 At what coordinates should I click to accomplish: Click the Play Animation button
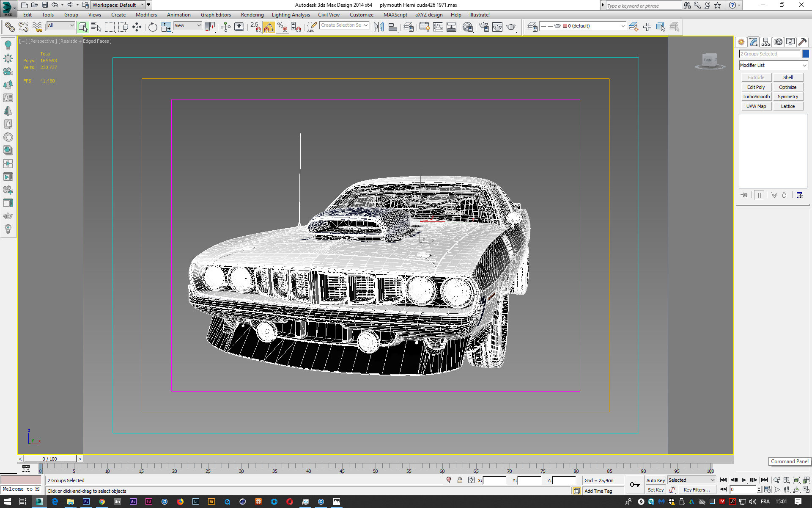coord(744,480)
